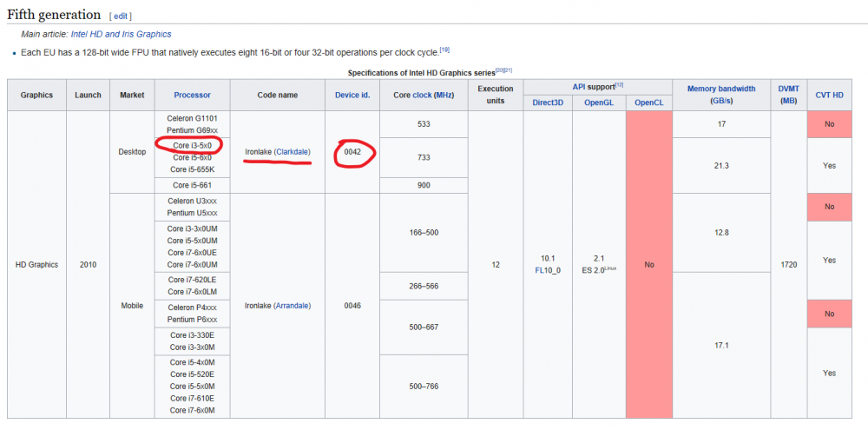The image size is (868, 430).
Task: Select the 12 execution units cell
Action: coord(496,264)
